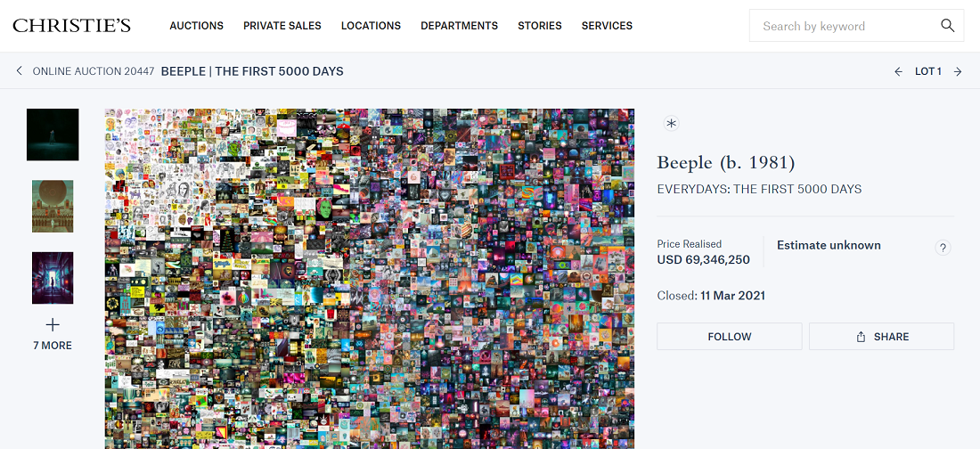Open the Stories menu

539,26
